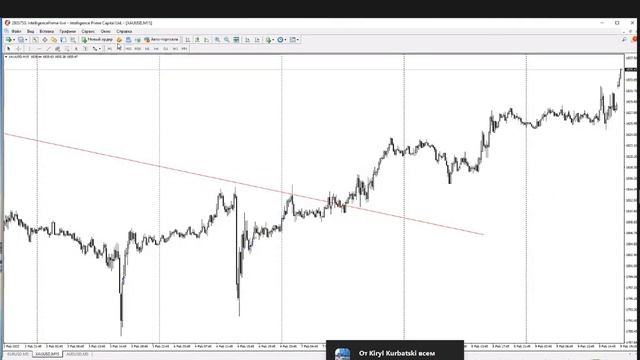Viewport: 640px width, 360px height.
Task: Open the Indicators list icon
Action: click(x=268, y=40)
